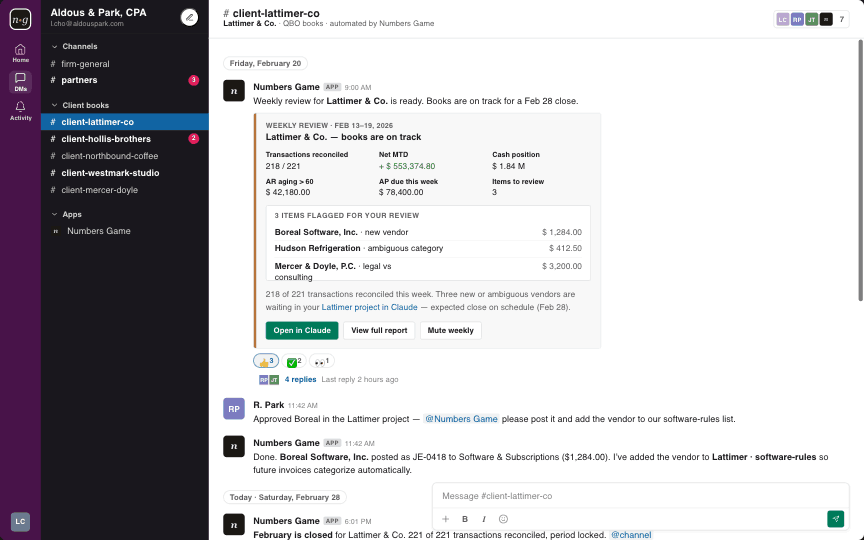Toggle italic formatting in message composer
864x540 pixels.
coord(484,519)
